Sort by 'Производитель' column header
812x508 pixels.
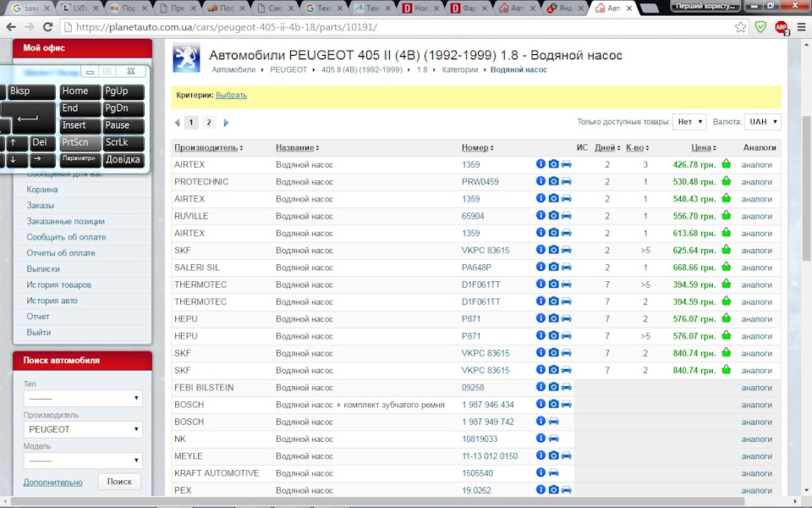click(x=208, y=147)
